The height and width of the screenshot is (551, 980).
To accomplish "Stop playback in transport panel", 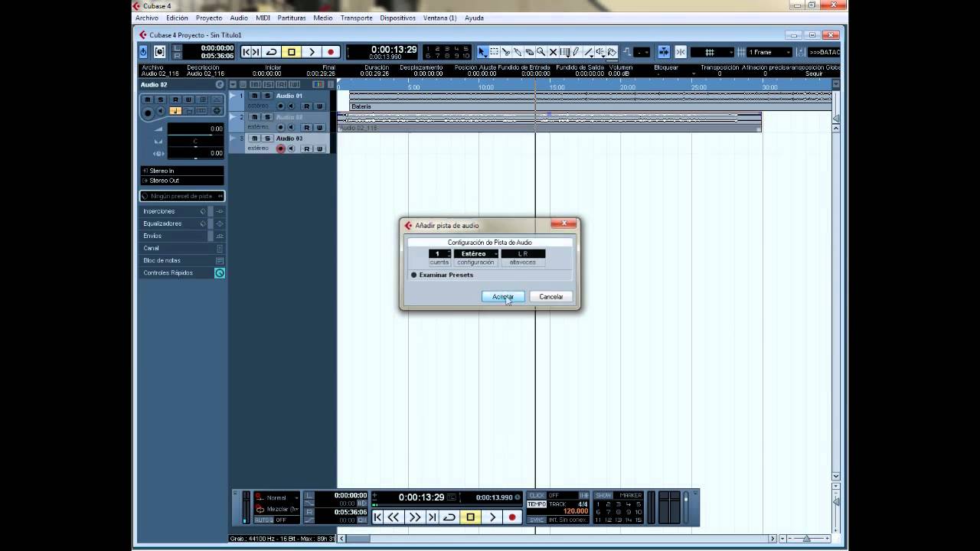I will click(x=471, y=517).
